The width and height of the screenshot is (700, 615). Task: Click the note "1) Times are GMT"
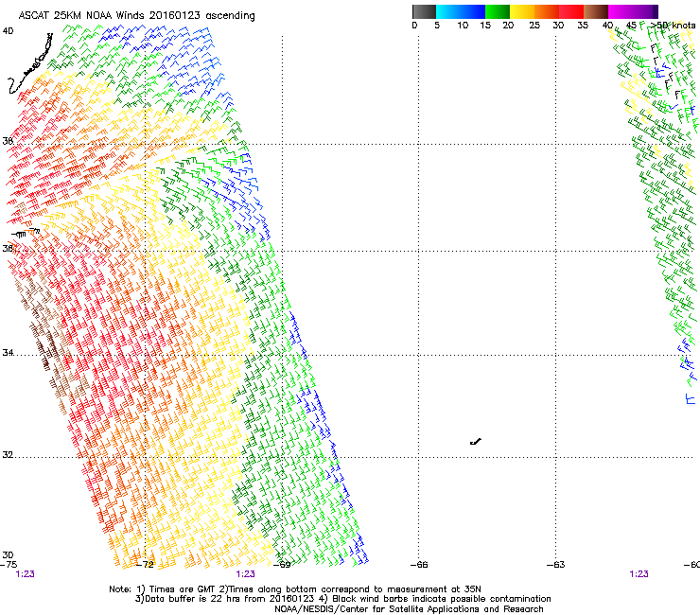pos(176,589)
